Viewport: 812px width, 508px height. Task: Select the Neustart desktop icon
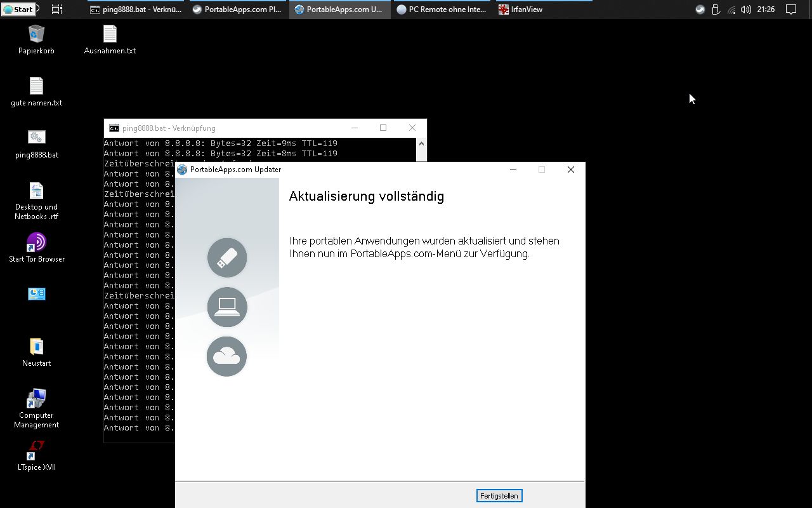36,352
